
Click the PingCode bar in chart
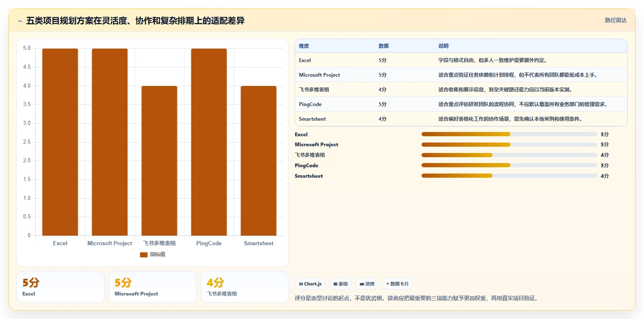tap(209, 142)
